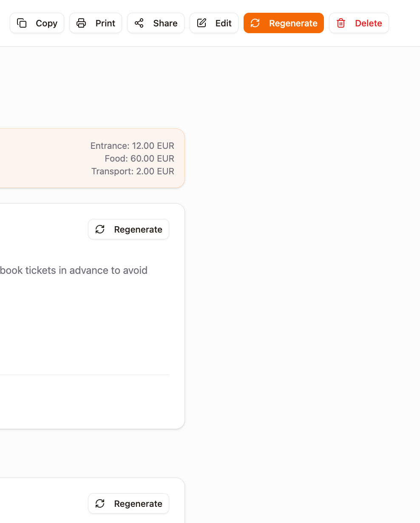
Task: Click the refresh icon on orange Regenerate button
Action: [255, 23]
